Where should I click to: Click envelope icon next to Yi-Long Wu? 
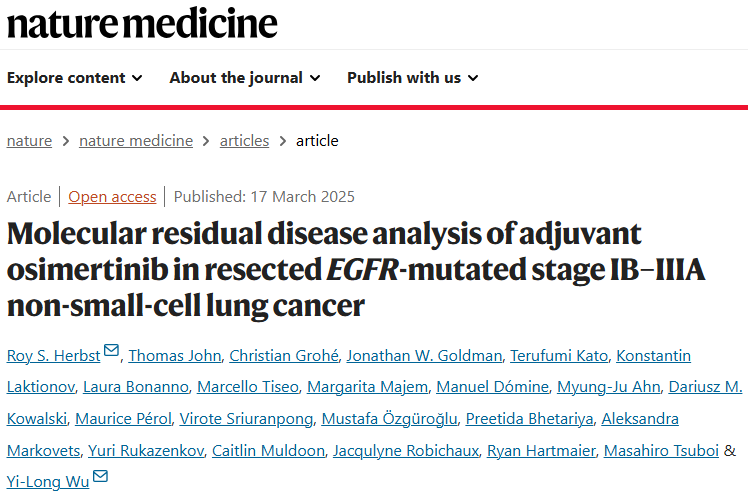coord(100,476)
